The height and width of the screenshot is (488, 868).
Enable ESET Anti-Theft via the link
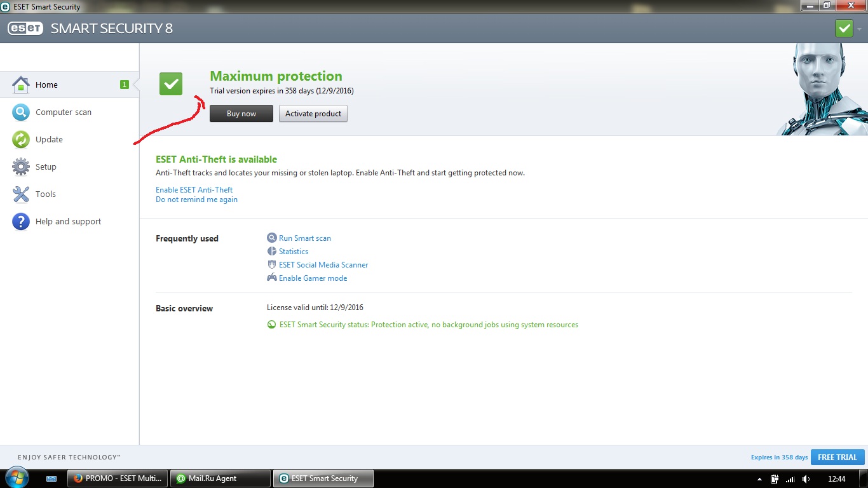tap(194, 190)
